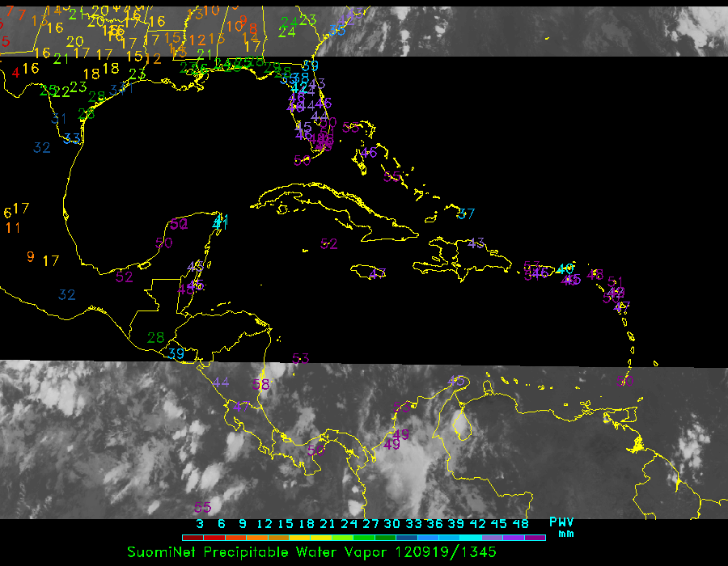Select the magenta end of the color bar
The height and width of the screenshot is (566, 728).
point(535,537)
